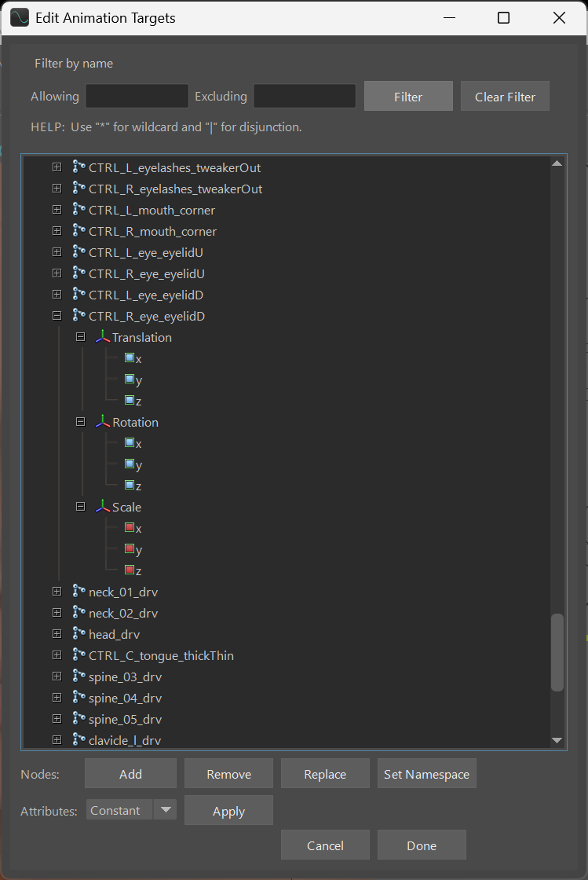Collapse the CTRL_R_eye_eyelidD node

(57, 316)
